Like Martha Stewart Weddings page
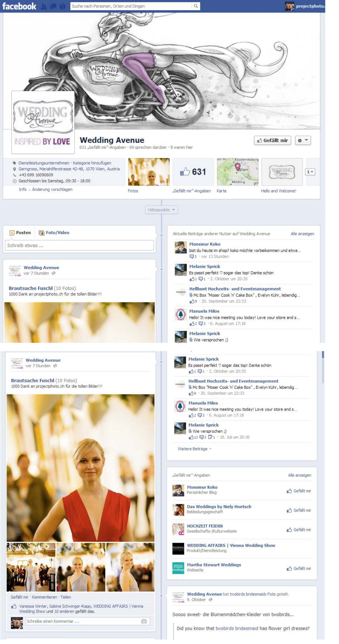The width and height of the screenshot is (339, 644). coord(299,569)
